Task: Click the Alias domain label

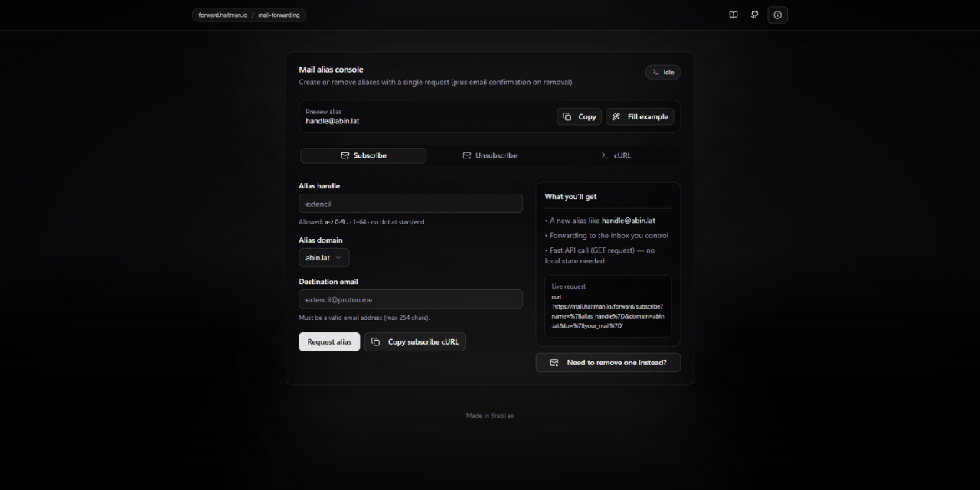Action: click(321, 240)
